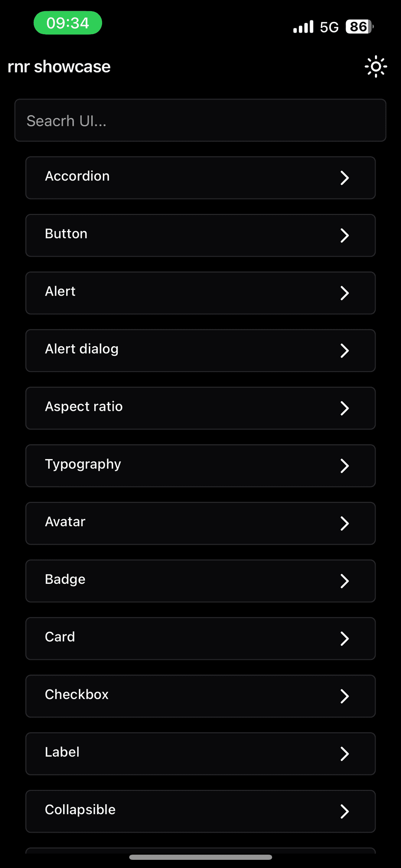The image size is (401, 868).
Task: Open the Collapsible component showcase
Action: 200,811
